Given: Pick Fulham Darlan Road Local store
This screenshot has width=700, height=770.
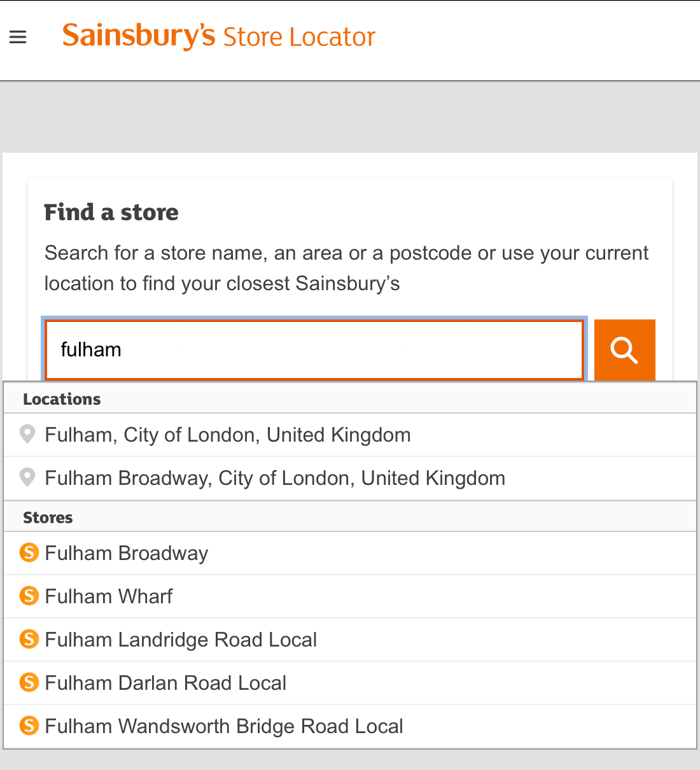Looking at the screenshot, I should 350,683.
